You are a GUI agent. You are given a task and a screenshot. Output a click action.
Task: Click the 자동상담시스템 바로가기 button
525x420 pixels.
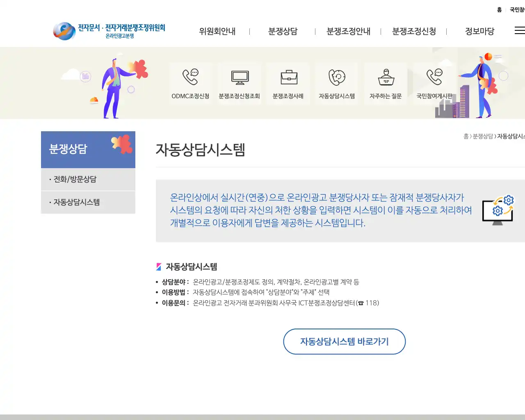click(344, 341)
